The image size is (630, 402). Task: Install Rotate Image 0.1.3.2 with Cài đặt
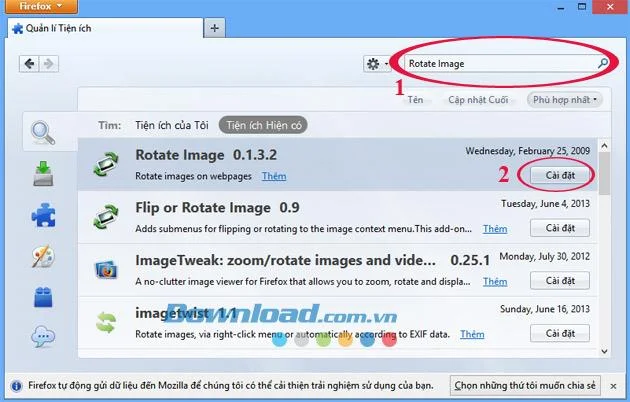click(560, 175)
